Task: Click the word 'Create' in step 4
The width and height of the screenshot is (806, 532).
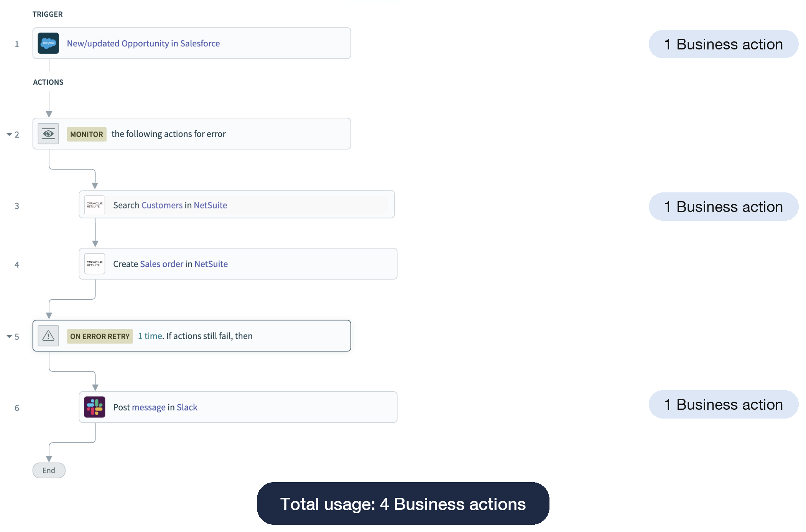Action: (125, 264)
